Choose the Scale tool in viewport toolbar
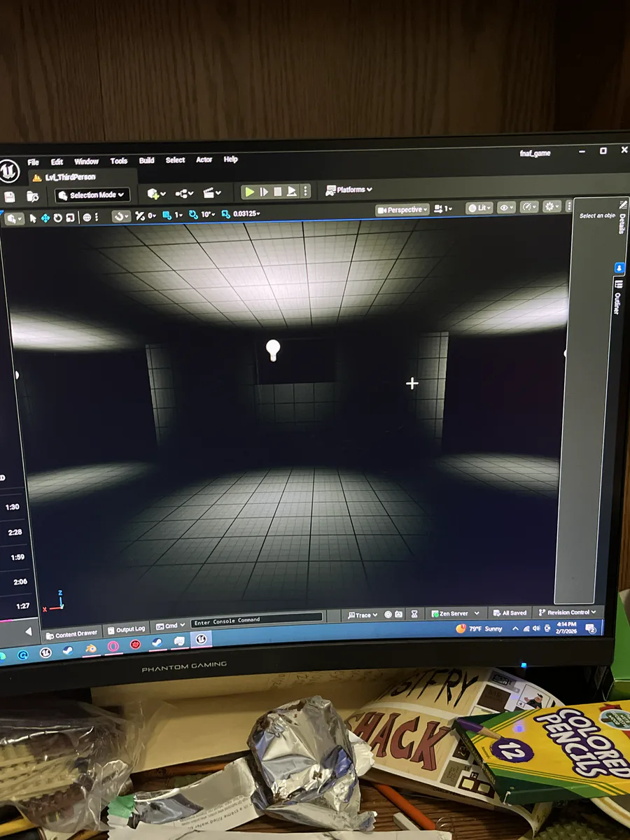The image size is (630, 840). (x=70, y=218)
